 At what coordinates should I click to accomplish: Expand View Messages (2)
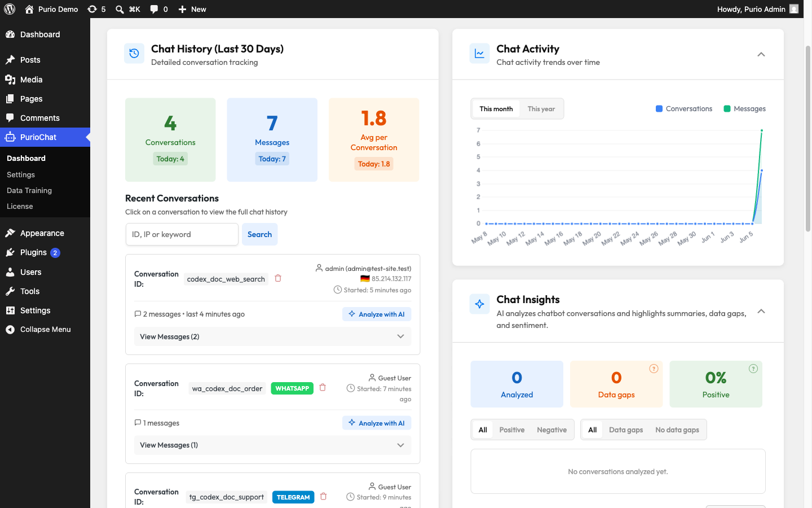click(x=272, y=336)
